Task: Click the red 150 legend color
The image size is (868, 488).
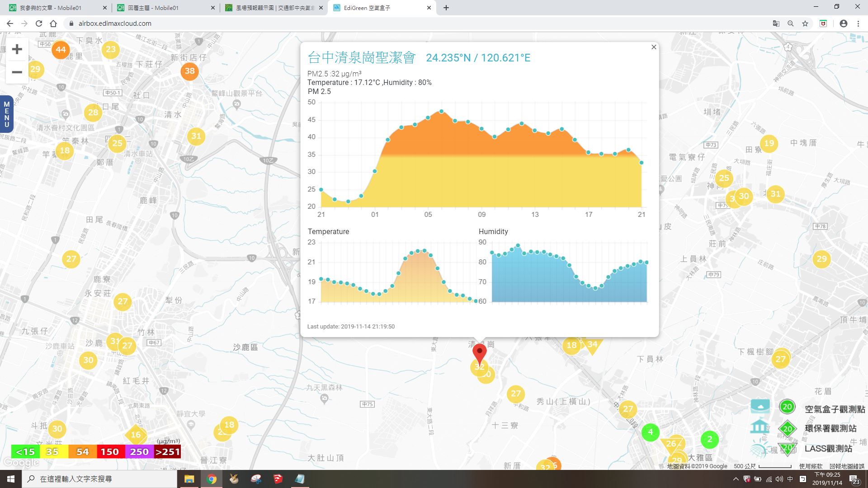Action: [x=110, y=451]
